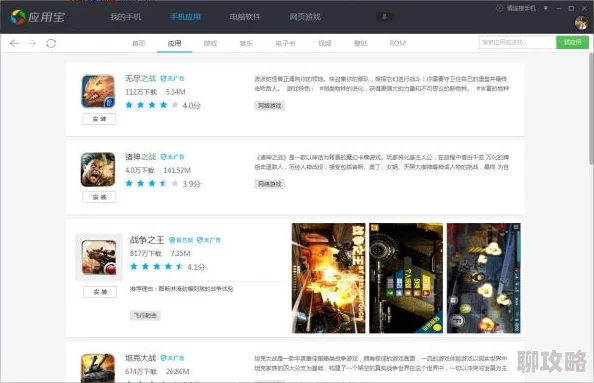Open the 网页游戏 tab
Viewport: 594px width, 383px height.
(305, 17)
